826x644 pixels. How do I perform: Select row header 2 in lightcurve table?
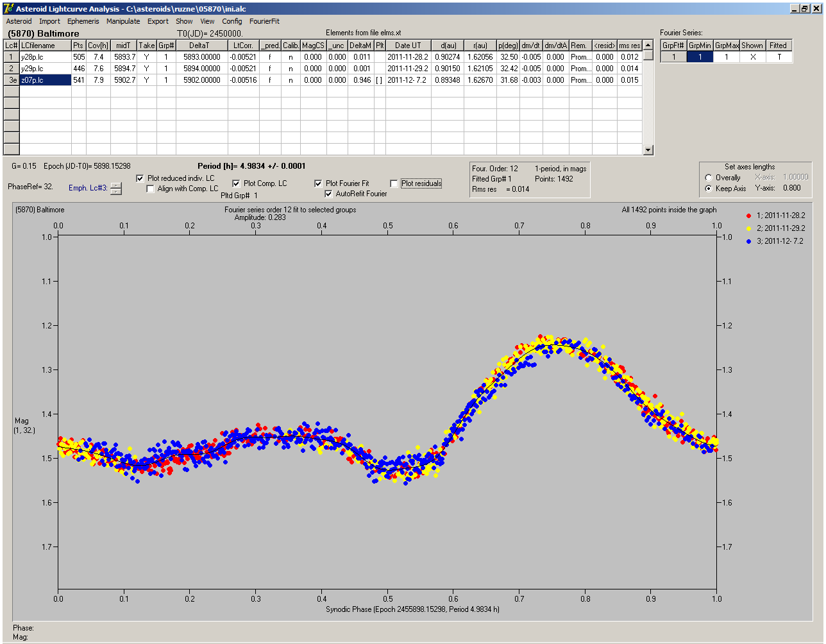coord(12,69)
